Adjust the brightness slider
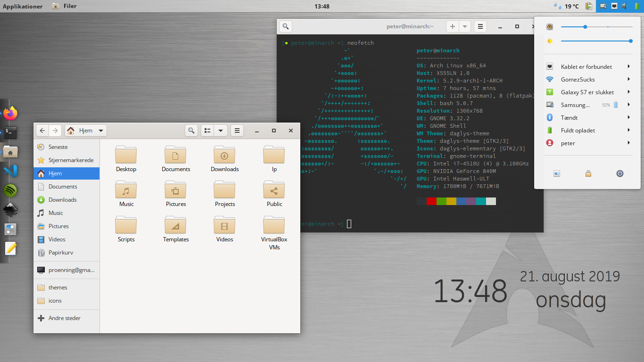 tap(596, 41)
